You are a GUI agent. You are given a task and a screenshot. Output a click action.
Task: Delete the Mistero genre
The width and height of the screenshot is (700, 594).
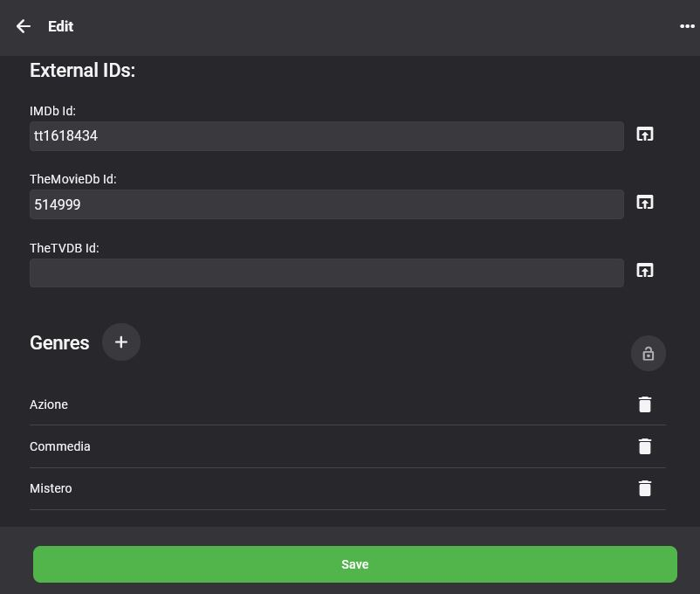pyautogui.click(x=644, y=488)
